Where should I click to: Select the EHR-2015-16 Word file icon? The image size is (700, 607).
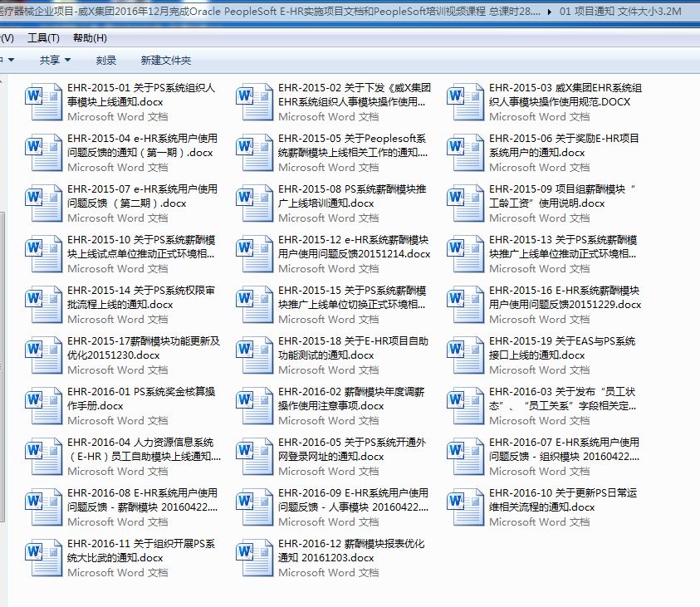(x=465, y=305)
